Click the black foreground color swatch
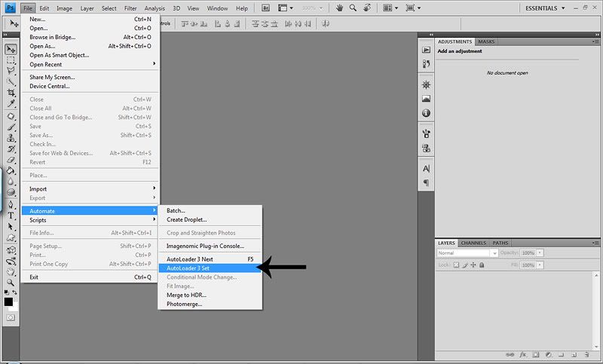 pyautogui.click(x=8, y=301)
